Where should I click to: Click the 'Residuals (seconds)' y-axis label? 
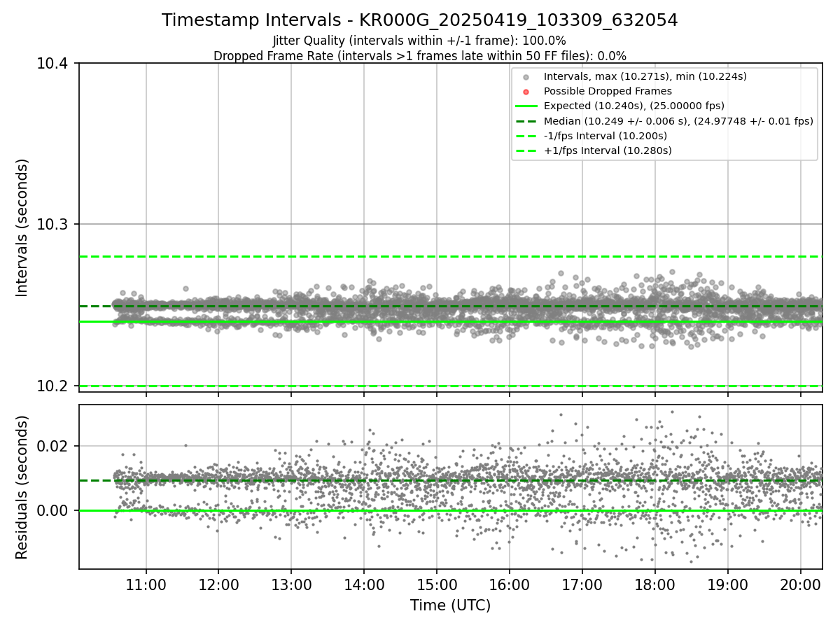point(22,487)
